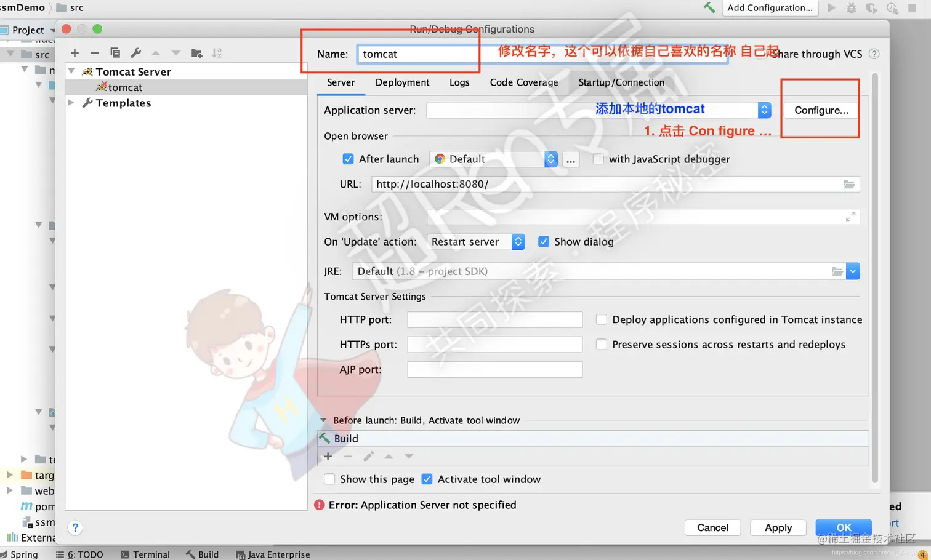
Task: Open the Default browser dropdown
Action: [550, 159]
